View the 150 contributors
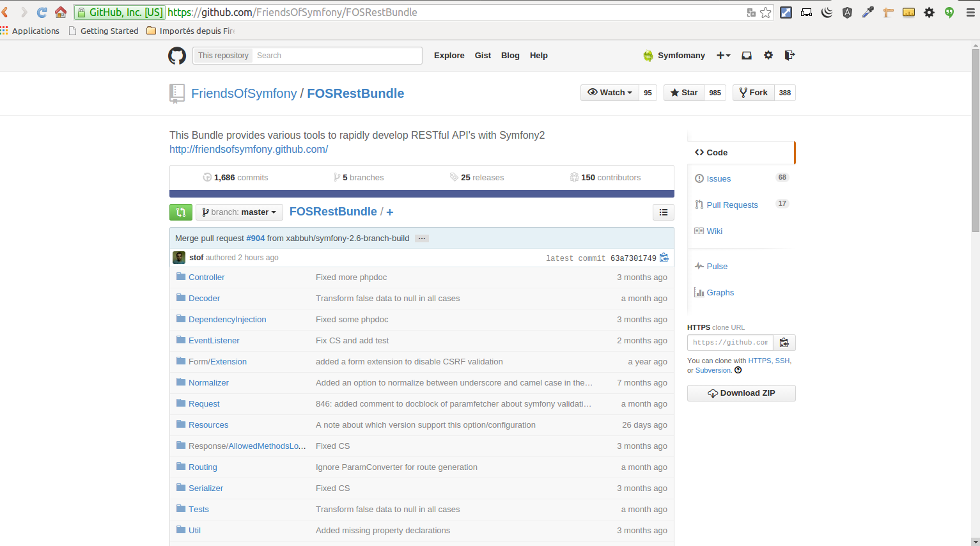The height and width of the screenshot is (546, 980). click(605, 178)
